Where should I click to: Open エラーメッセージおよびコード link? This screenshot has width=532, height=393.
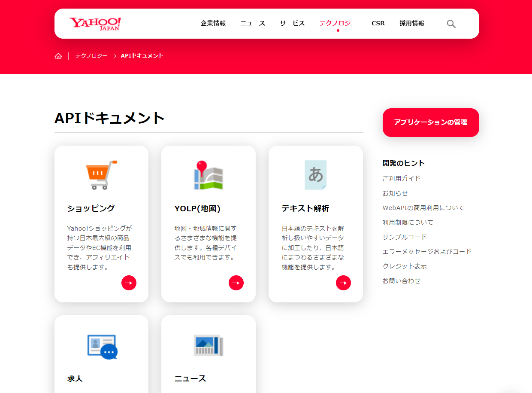[x=427, y=251]
